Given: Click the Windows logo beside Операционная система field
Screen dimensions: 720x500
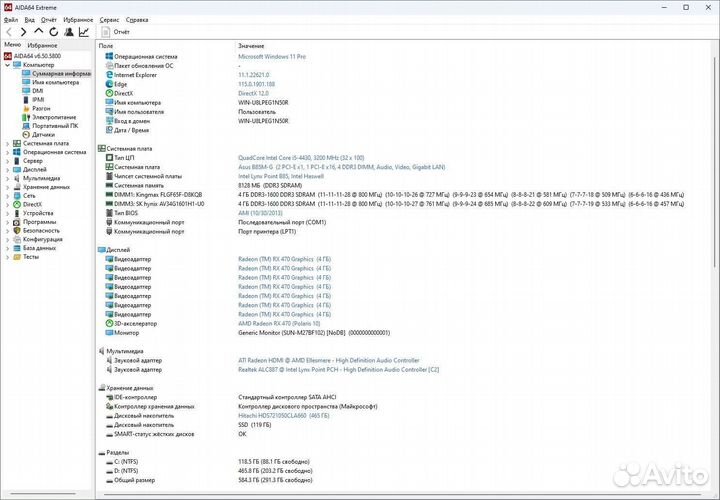Looking at the screenshot, I should (109, 56).
